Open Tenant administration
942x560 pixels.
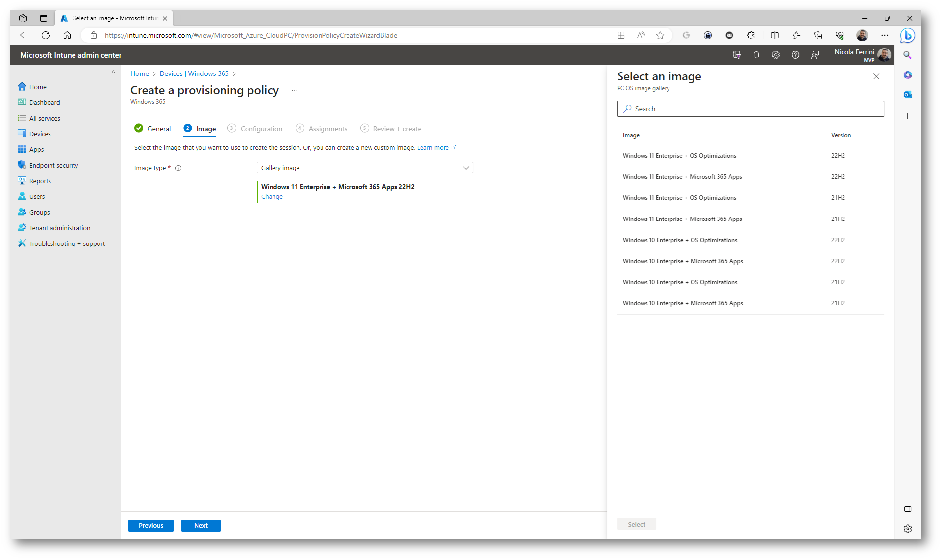54,228
